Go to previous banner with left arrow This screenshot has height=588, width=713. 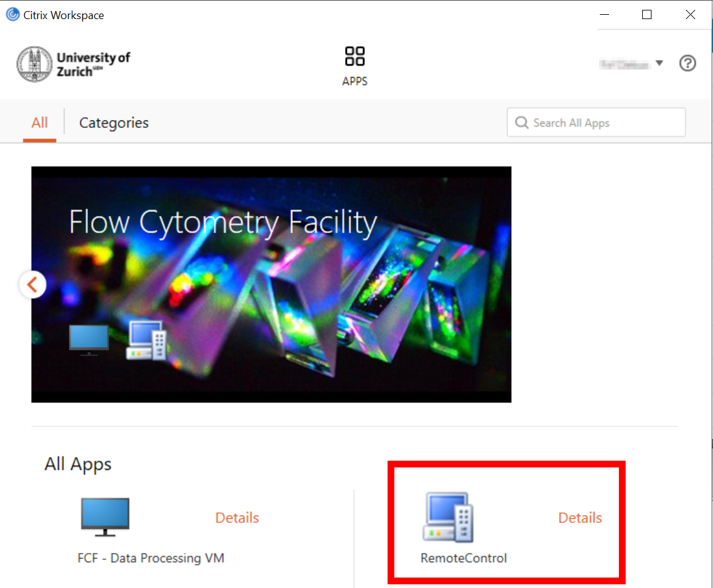(33, 285)
